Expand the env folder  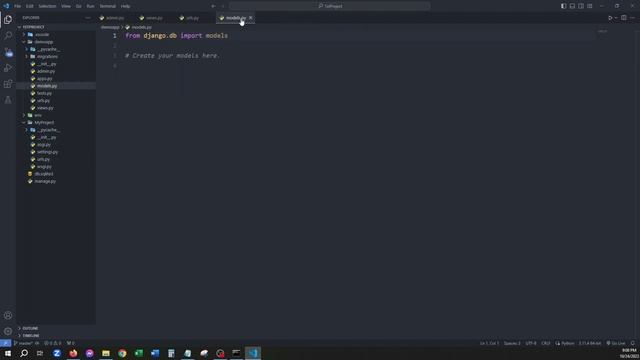(x=38, y=115)
